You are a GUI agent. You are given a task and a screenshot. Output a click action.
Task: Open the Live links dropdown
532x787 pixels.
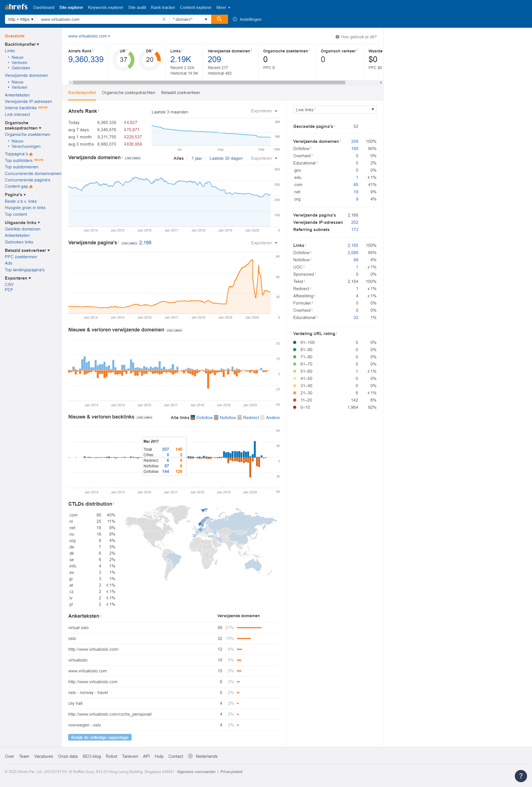(x=335, y=109)
